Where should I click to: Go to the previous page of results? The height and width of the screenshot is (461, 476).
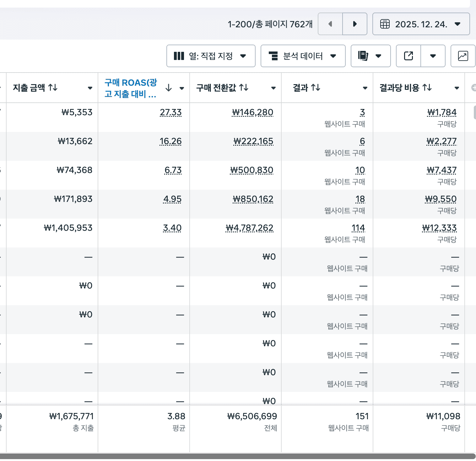330,24
